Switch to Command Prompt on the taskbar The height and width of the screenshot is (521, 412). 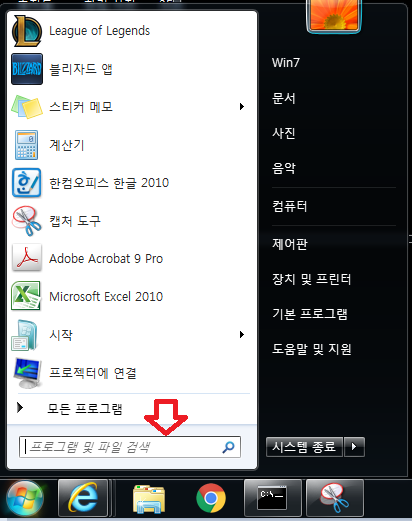(x=273, y=498)
